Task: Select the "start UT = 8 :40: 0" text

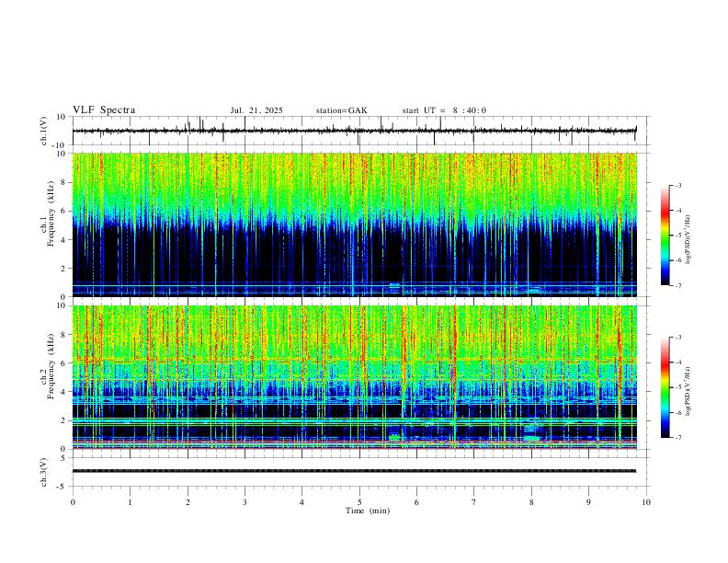Action: tap(444, 110)
